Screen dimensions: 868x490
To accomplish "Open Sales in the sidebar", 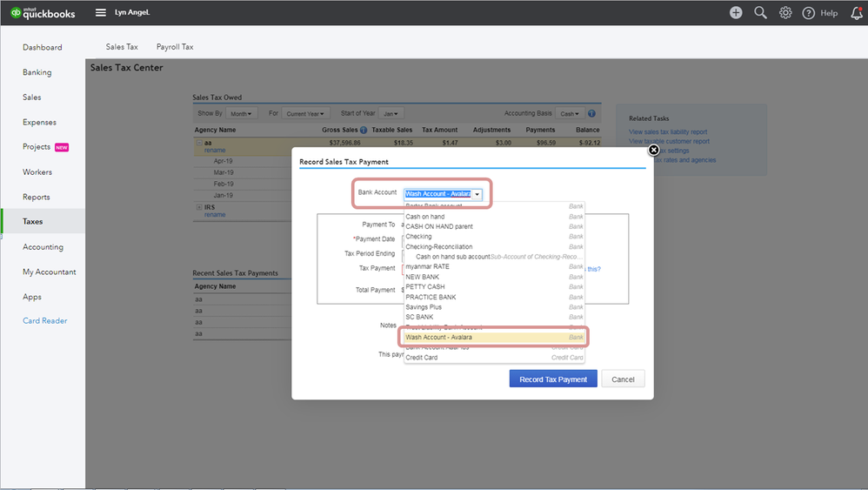I will pyautogui.click(x=31, y=97).
